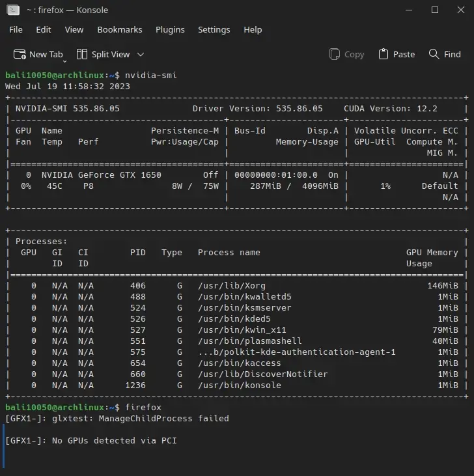Viewport: 474px width, 476px height.
Task: Minimize the Konsole window
Action: click(x=409, y=10)
